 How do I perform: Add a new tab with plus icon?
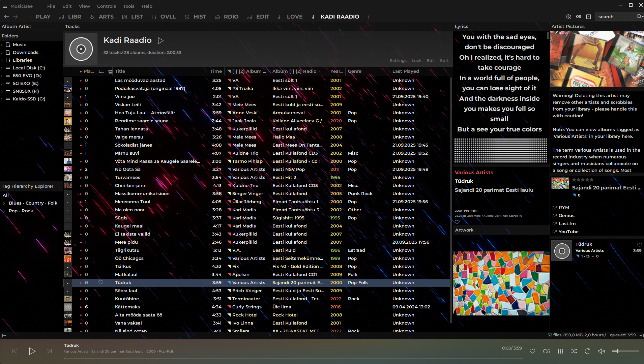[x=369, y=17]
